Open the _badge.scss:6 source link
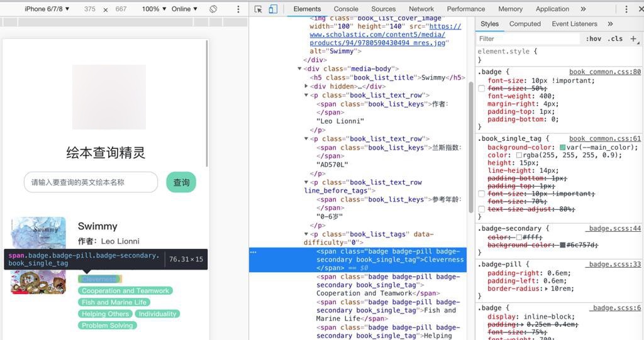 tap(615, 307)
